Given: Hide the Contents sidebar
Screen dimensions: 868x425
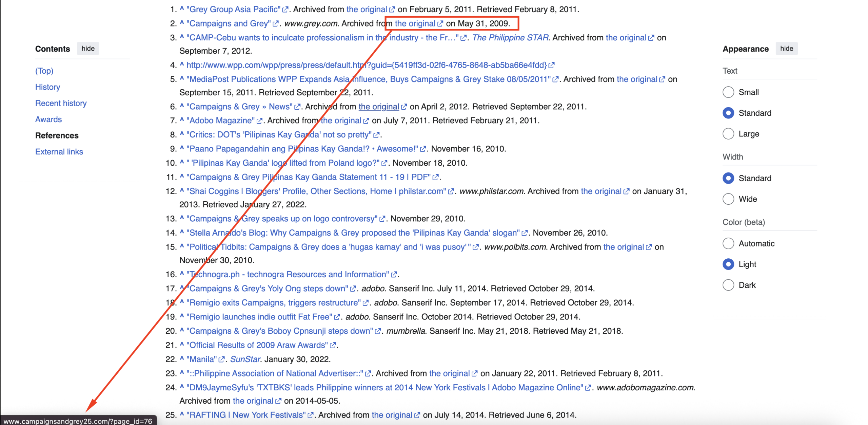Looking at the screenshot, I should coord(88,49).
